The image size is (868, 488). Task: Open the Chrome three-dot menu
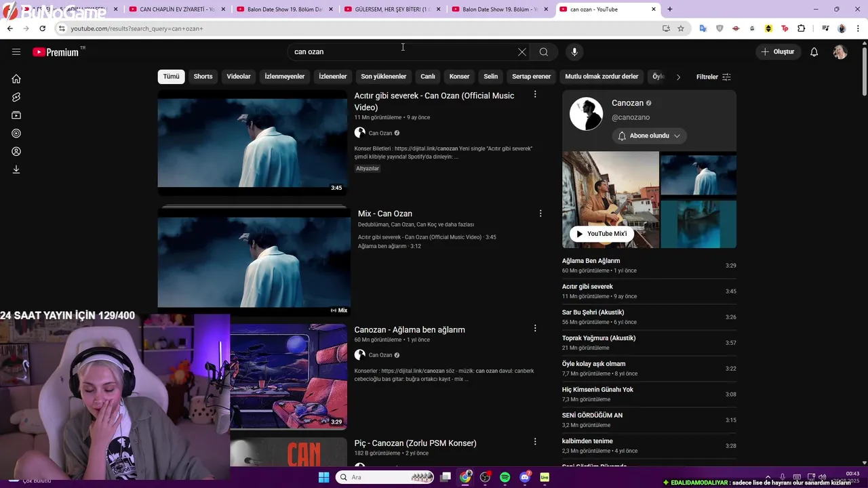858,28
